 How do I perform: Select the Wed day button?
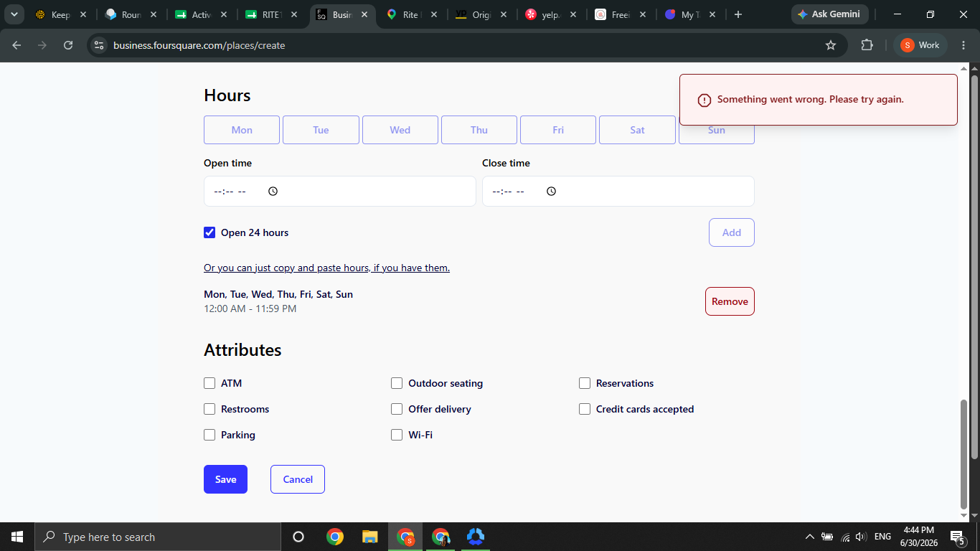[x=400, y=130]
